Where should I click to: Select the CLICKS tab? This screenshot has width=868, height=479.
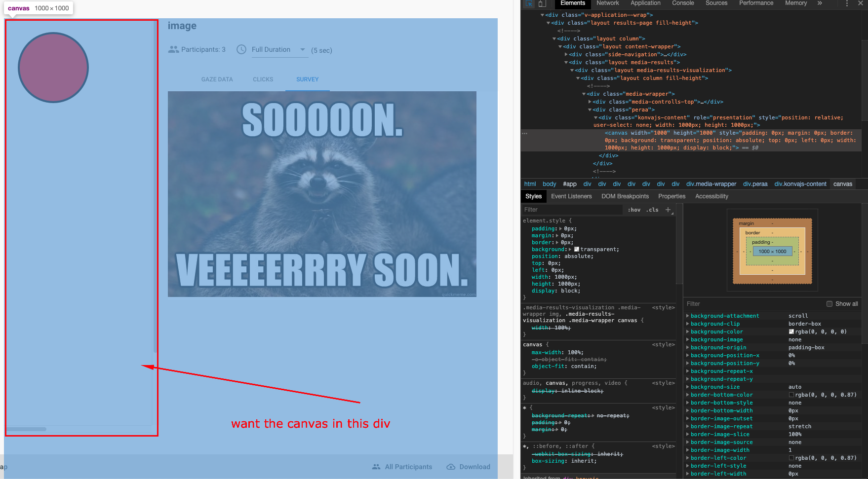pyautogui.click(x=263, y=79)
